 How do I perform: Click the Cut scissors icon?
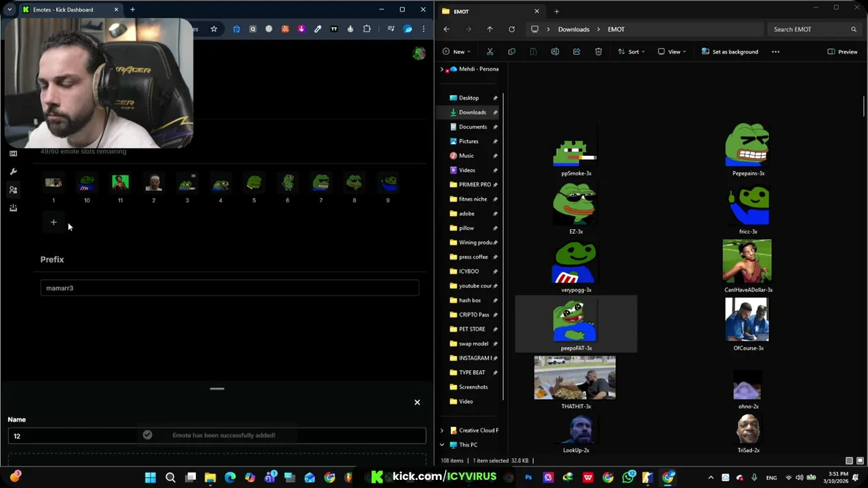click(x=490, y=52)
